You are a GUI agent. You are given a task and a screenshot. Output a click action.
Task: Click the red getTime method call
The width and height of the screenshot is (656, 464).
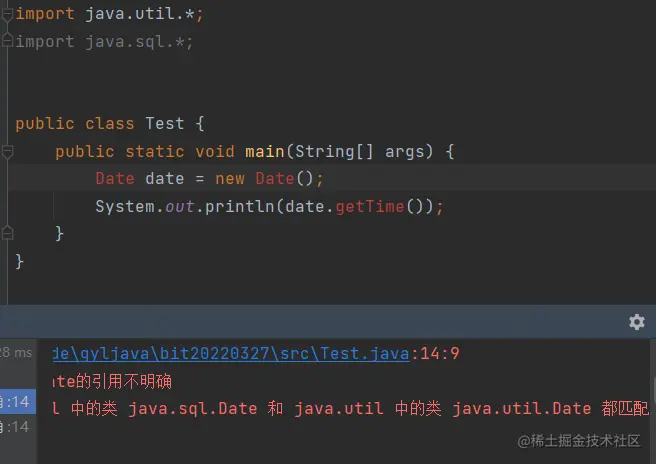(x=370, y=207)
